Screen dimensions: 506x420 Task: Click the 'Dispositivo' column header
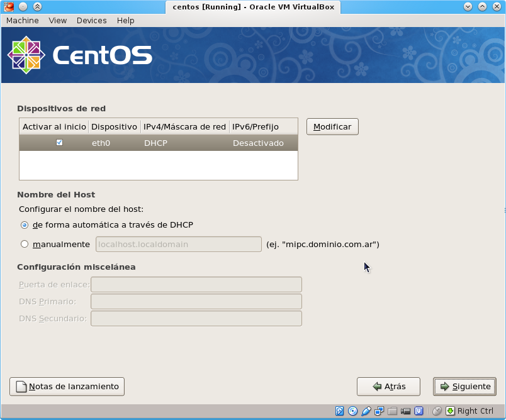click(x=115, y=126)
